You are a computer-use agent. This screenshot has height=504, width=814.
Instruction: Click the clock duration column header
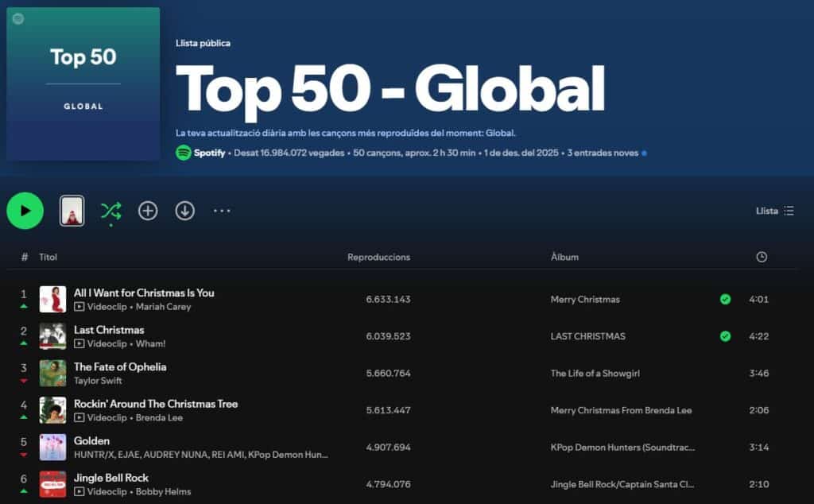coord(761,257)
